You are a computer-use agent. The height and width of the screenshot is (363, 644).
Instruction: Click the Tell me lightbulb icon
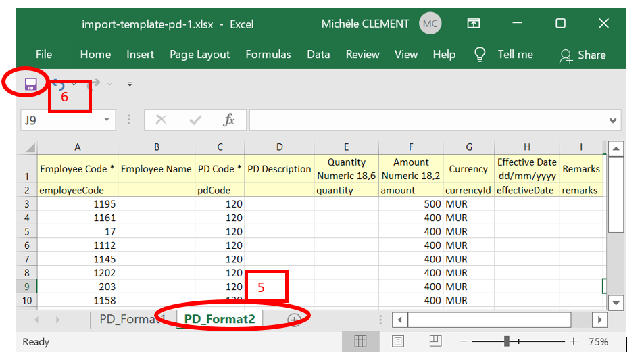pyautogui.click(x=480, y=54)
